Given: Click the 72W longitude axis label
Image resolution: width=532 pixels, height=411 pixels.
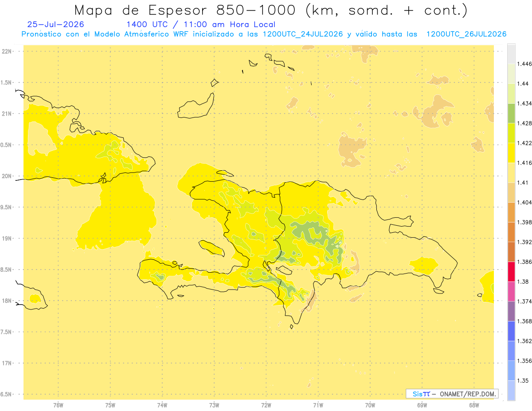Looking at the screenshot, I should point(266,405).
